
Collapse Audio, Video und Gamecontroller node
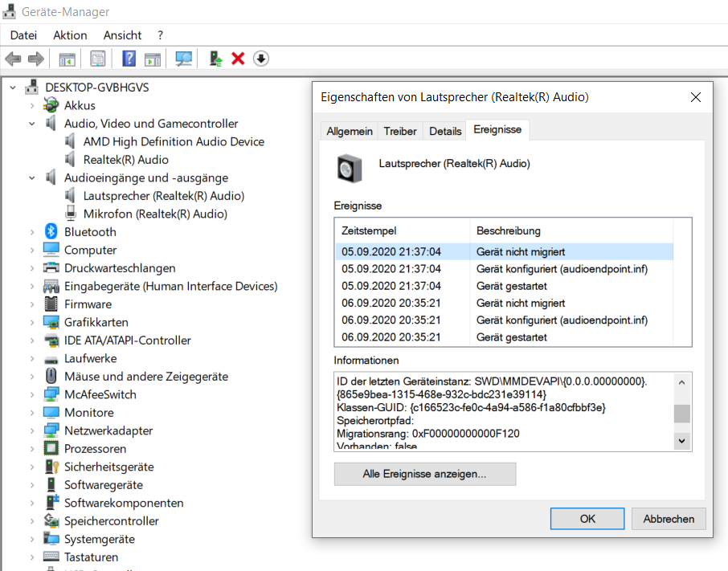(x=32, y=124)
